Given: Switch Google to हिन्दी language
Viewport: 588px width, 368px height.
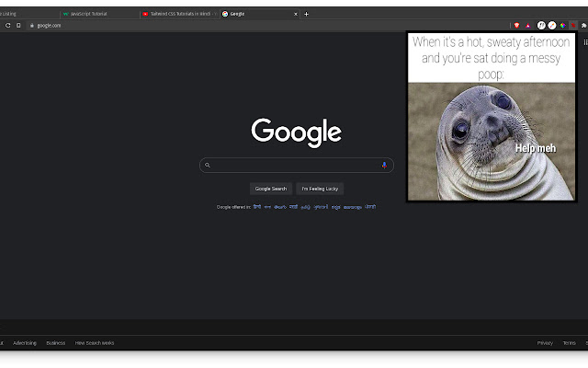Looking at the screenshot, I should click(257, 207).
